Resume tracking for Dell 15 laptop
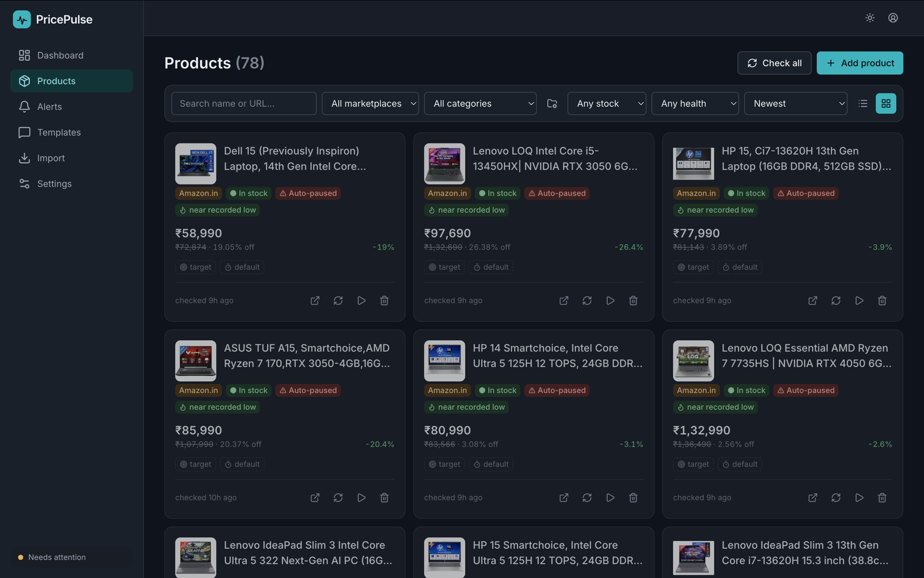The image size is (924, 578). pyautogui.click(x=361, y=301)
